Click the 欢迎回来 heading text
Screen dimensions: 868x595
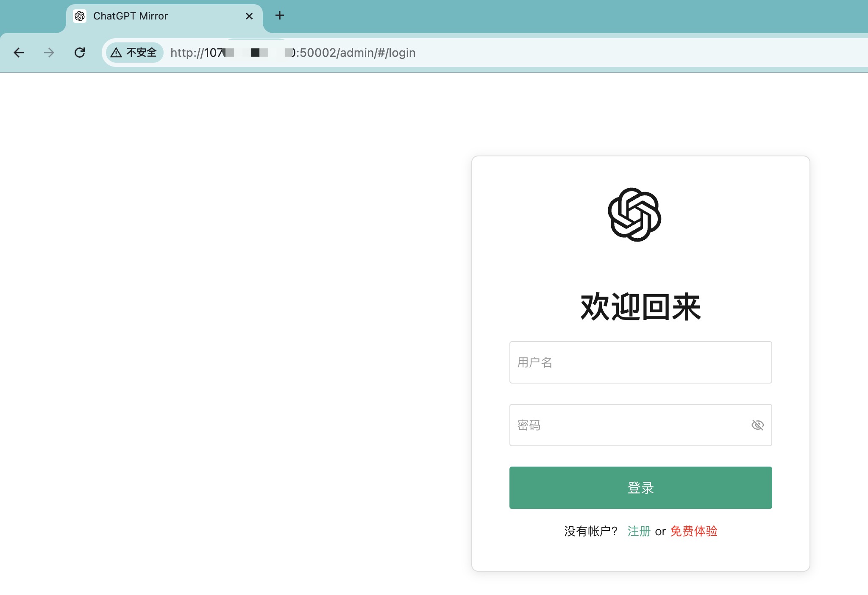pos(640,307)
